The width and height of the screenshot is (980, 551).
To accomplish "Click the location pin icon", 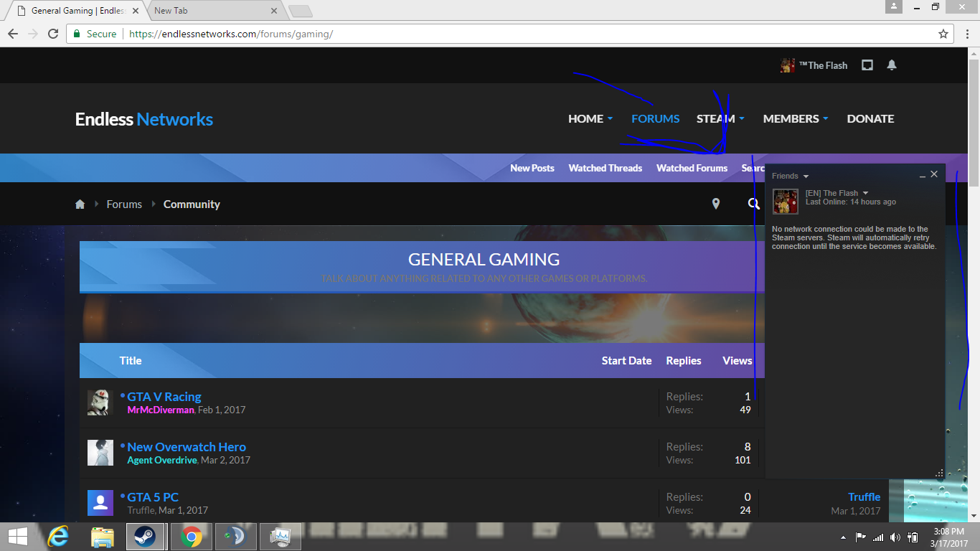I will (715, 204).
